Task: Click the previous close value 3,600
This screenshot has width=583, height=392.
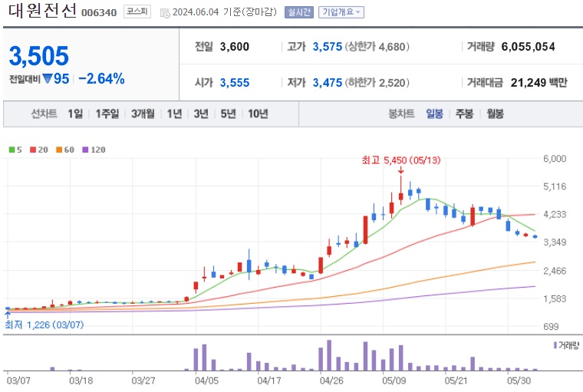Action: pyautogui.click(x=235, y=47)
